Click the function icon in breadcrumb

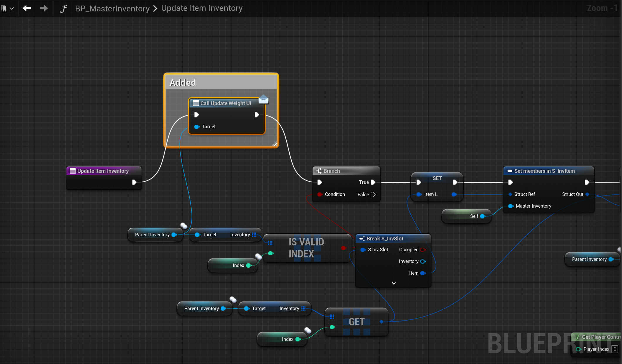63,8
